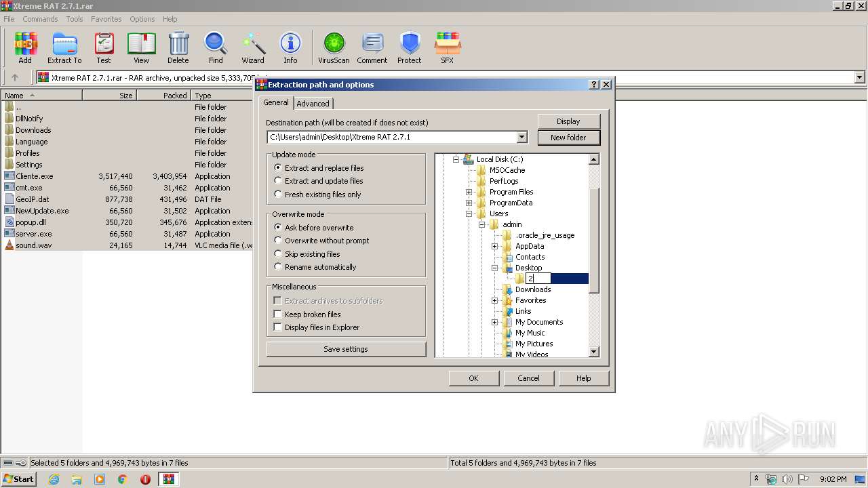This screenshot has height=488, width=868.
Task: Select the popup.dll file icon
Action: 9,222
